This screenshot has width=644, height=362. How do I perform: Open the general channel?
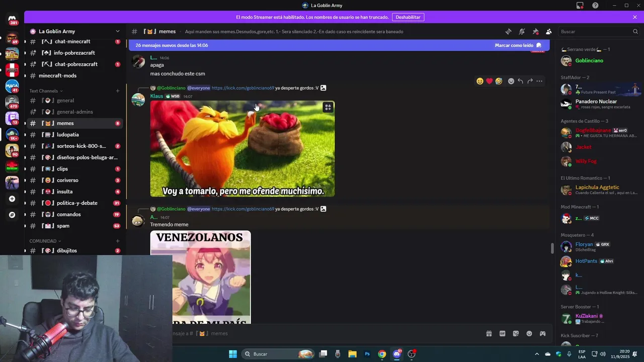pos(75,101)
